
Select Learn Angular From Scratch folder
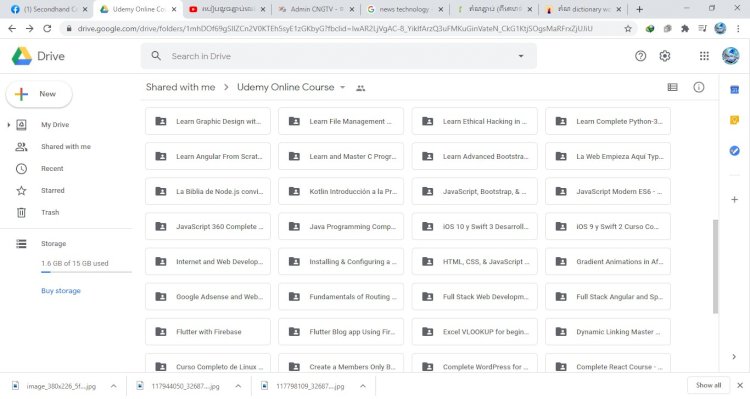pos(208,156)
